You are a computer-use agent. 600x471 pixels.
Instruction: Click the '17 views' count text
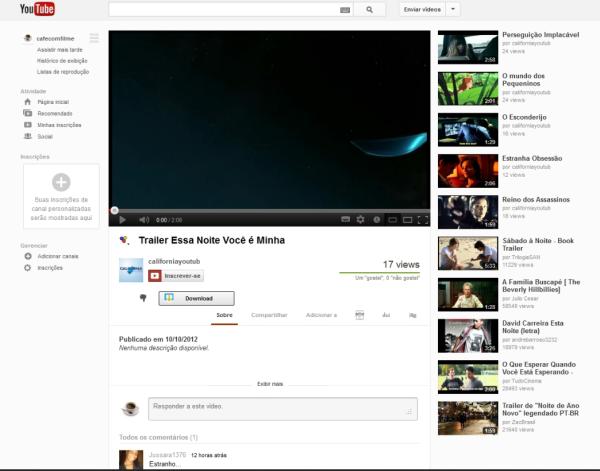point(401,264)
